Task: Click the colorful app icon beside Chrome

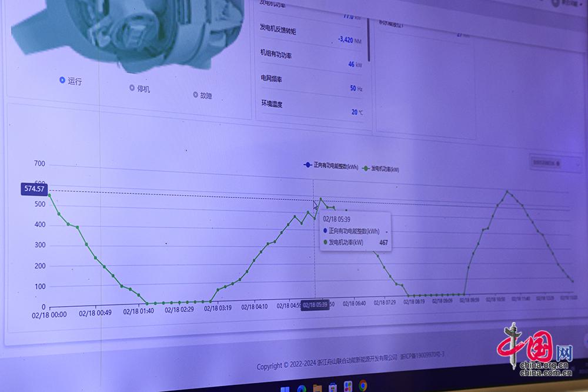Action: click(x=348, y=387)
